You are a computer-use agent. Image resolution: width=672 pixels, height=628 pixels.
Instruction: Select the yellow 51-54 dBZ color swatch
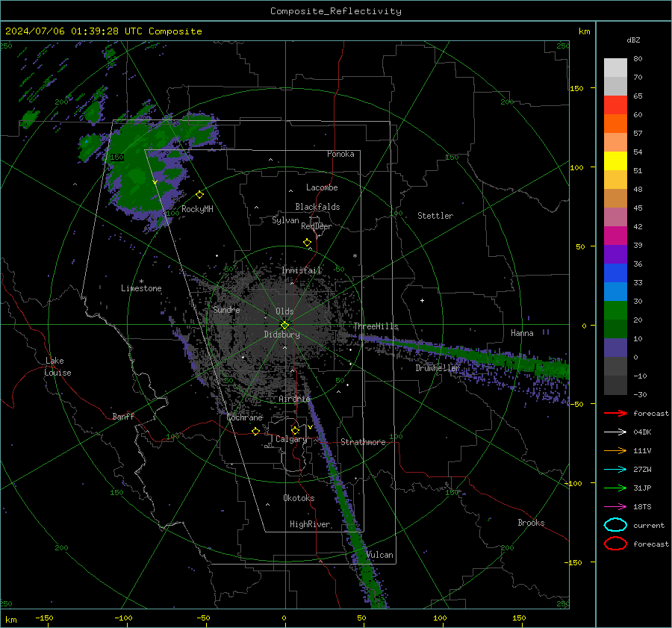(x=615, y=161)
